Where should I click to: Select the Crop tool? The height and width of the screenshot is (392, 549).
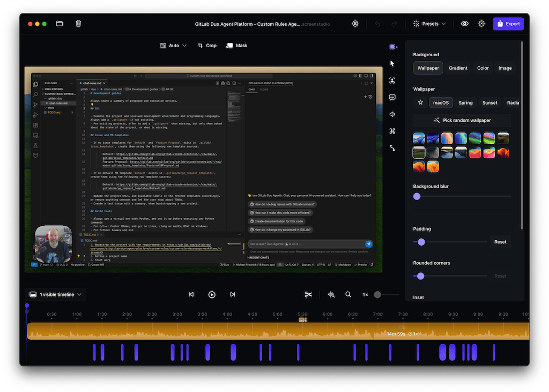[x=207, y=46]
